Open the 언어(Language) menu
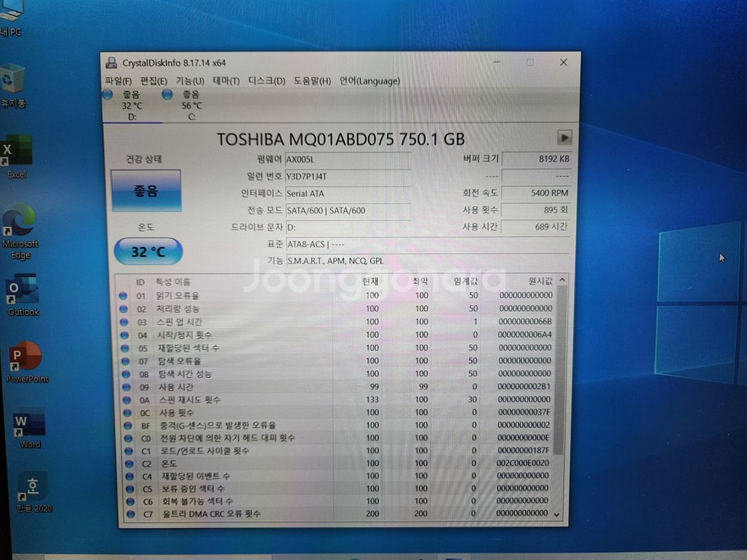747x560 pixels. pos(370,81)
